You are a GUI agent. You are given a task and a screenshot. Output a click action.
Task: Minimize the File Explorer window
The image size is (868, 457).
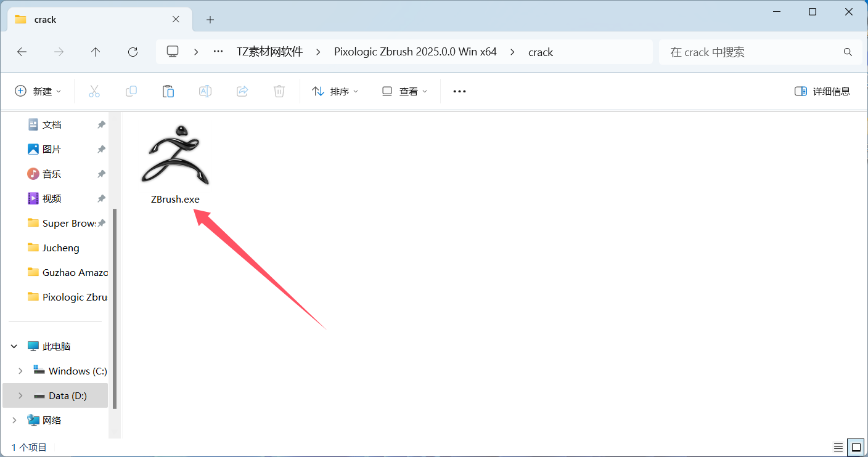tap(776, 12)
